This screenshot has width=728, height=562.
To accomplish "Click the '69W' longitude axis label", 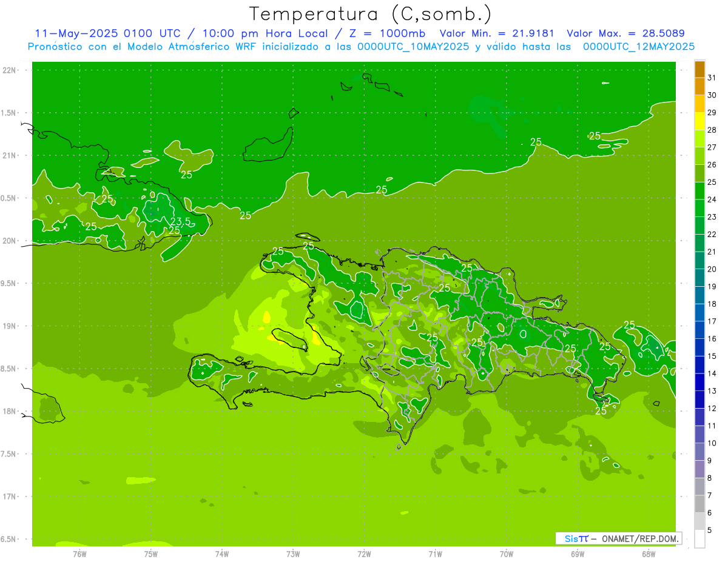I will click(x=577, y=554).
